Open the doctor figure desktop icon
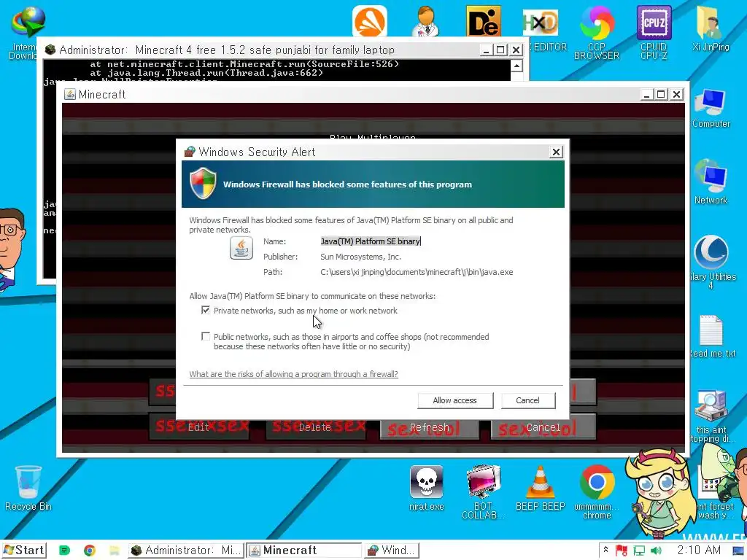 [x=425, y=21]
